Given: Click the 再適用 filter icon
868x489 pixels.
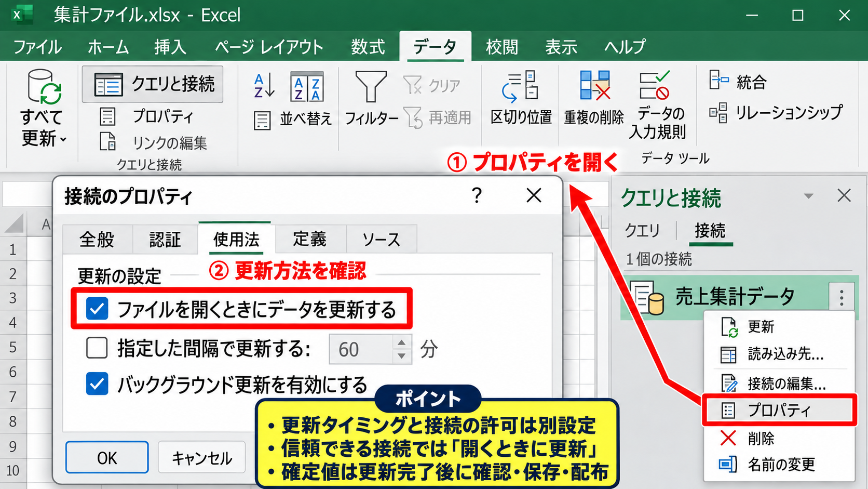Looking at the screenshot, I should [413, 117].
